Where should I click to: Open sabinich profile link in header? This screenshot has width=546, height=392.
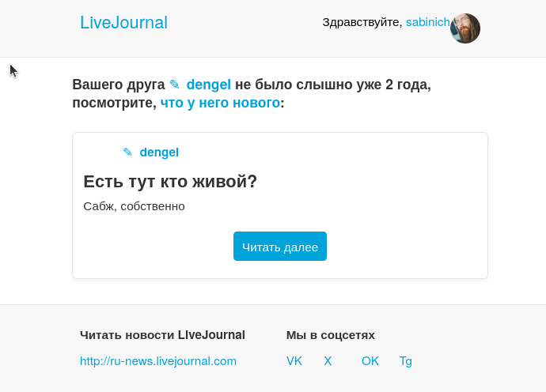click(x=427, y=22)
